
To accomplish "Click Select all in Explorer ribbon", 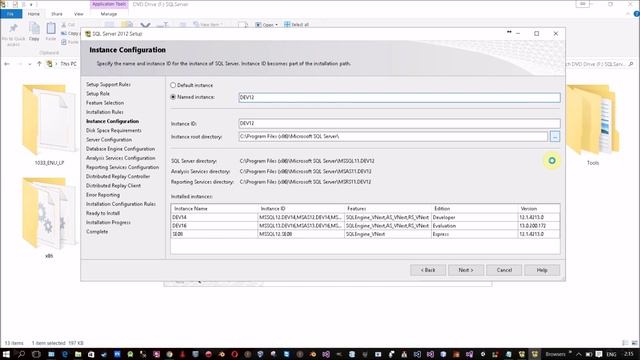I will (297, 25).
